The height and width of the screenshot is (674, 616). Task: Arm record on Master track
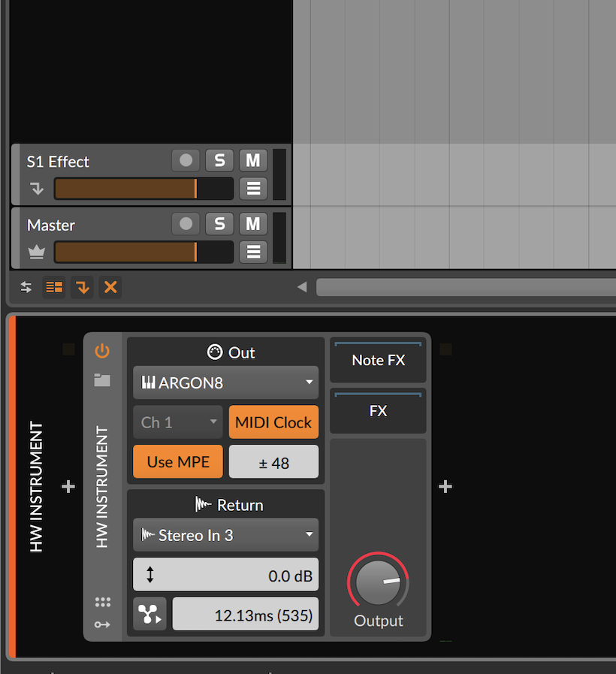[186, 223]
